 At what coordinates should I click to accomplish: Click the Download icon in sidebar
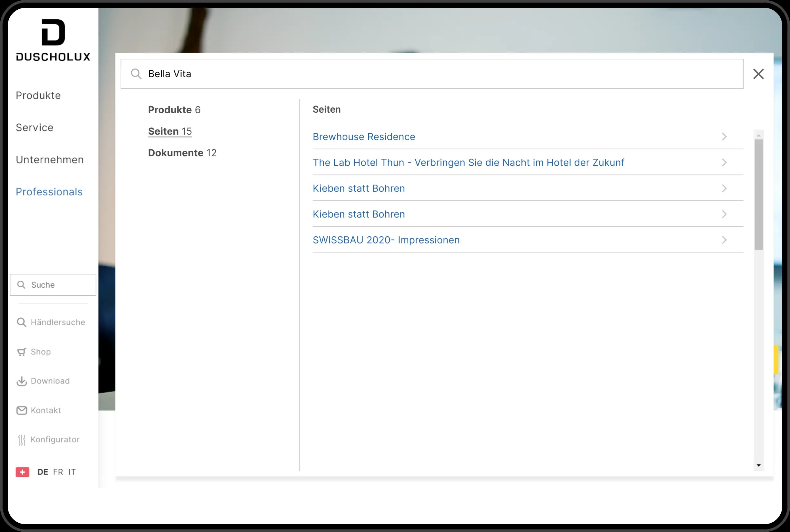[21, 381]
